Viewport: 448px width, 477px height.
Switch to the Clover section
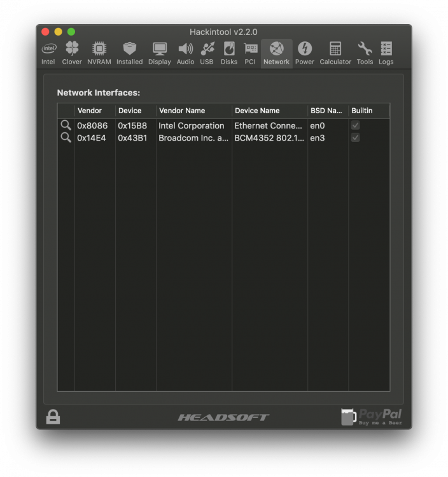[x=72, y=53]
